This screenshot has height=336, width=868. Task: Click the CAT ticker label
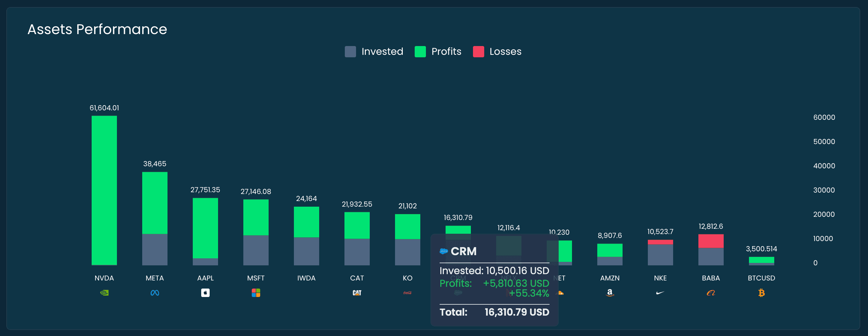click(357, 278)
